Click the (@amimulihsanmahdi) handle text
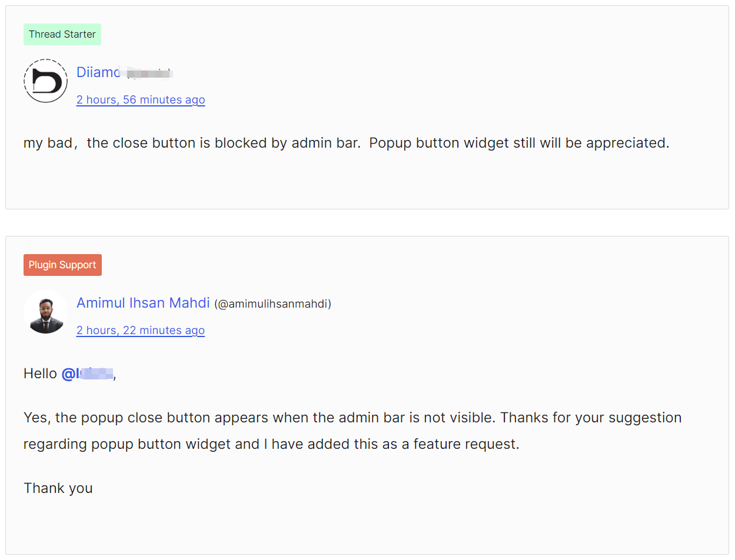Screen dimensions: 735x560 pyautogui.click(x=272, y=304)
